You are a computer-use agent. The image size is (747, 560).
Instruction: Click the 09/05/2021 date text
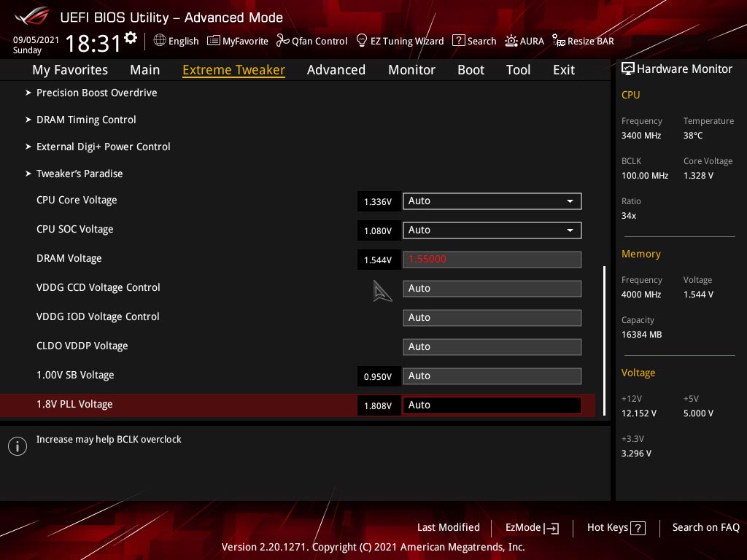coord(36,39)
